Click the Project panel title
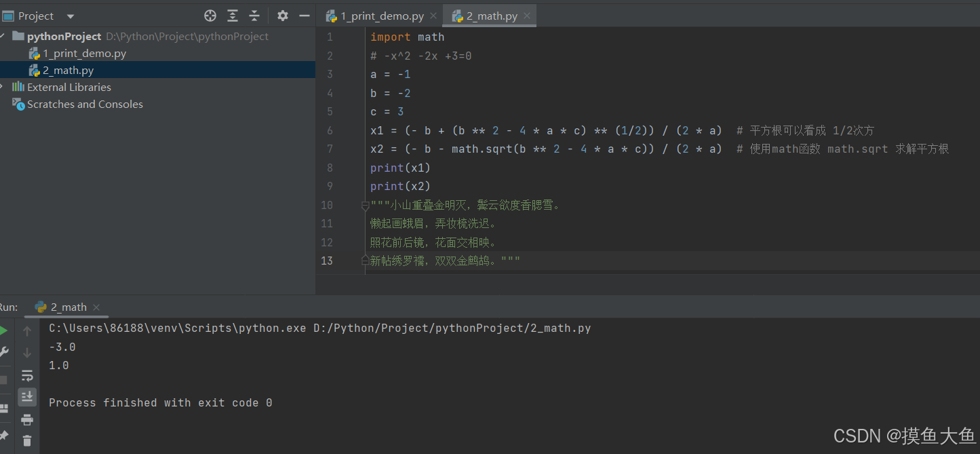 coord(36,16)
